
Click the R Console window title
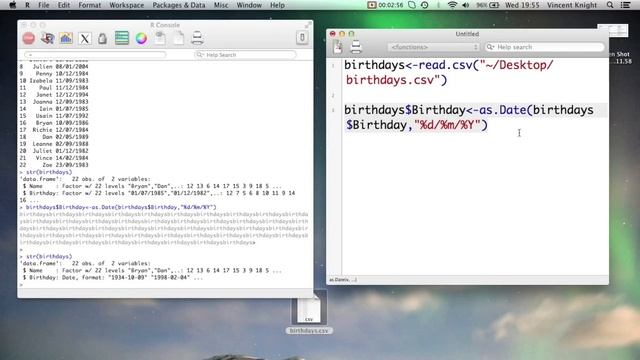[x=165, y=25]
